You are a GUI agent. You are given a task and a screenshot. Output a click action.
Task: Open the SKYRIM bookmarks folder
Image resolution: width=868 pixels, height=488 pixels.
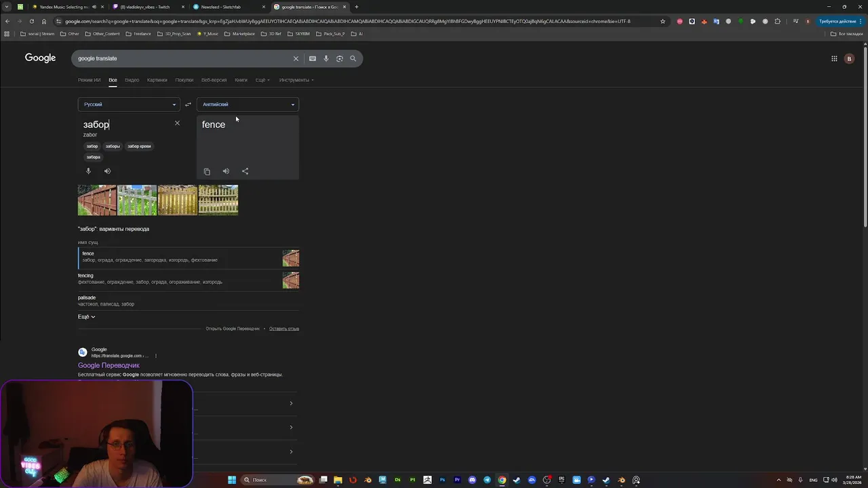pos(298,34)
